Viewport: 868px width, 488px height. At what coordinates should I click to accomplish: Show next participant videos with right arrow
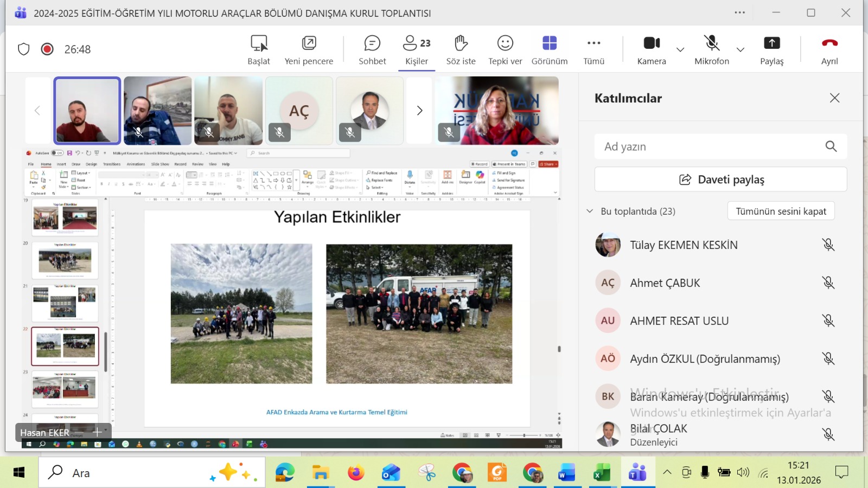(x=419, y=111)
